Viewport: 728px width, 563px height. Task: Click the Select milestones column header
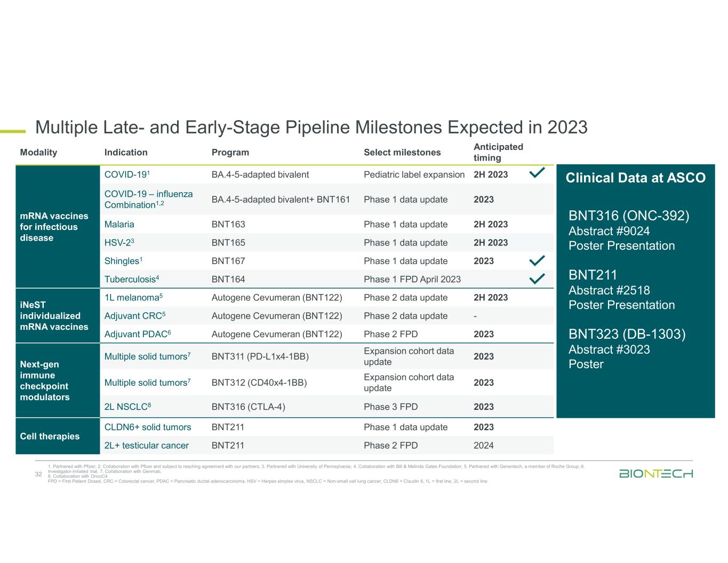(x=402, y=152)
